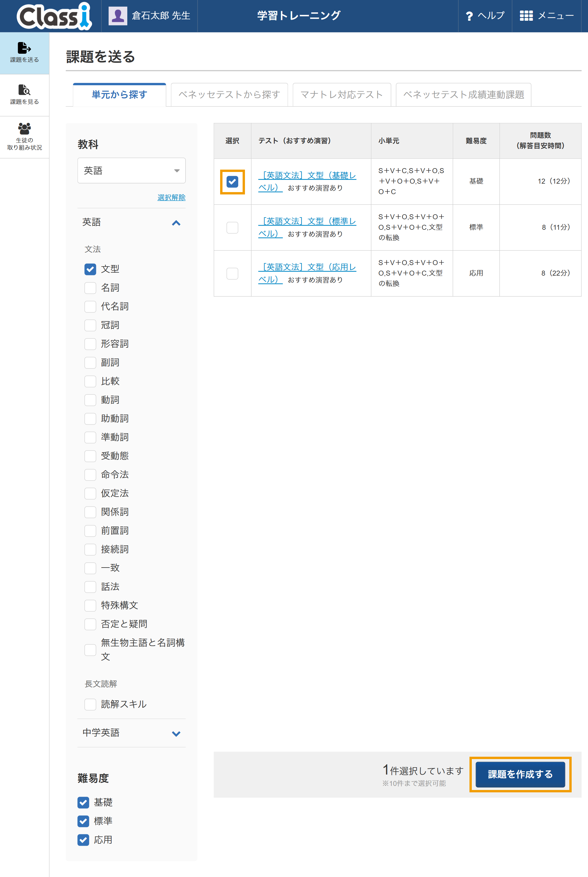Screen dimensions: 588x877
Task: Open the 教科 dropdown showing 英語
Action: (x=131, y=170)
